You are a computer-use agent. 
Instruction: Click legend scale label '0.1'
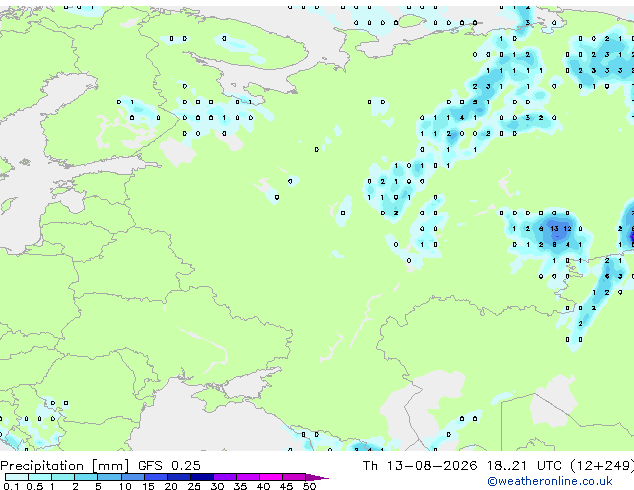pos(11,486)
